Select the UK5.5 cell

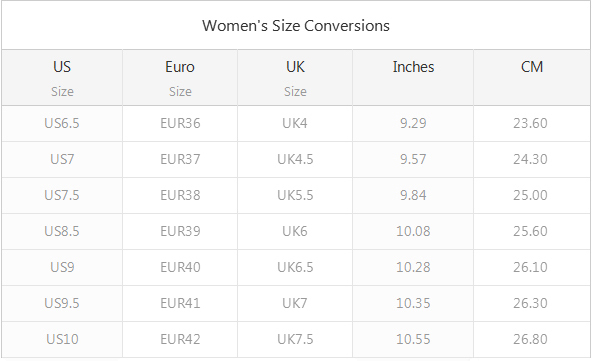pos(295,195)
